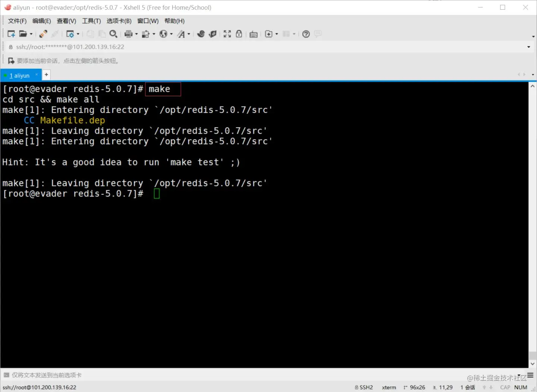Click the New File Transfer icon
The width and height of the screenshot is (537, 392).
268,34
